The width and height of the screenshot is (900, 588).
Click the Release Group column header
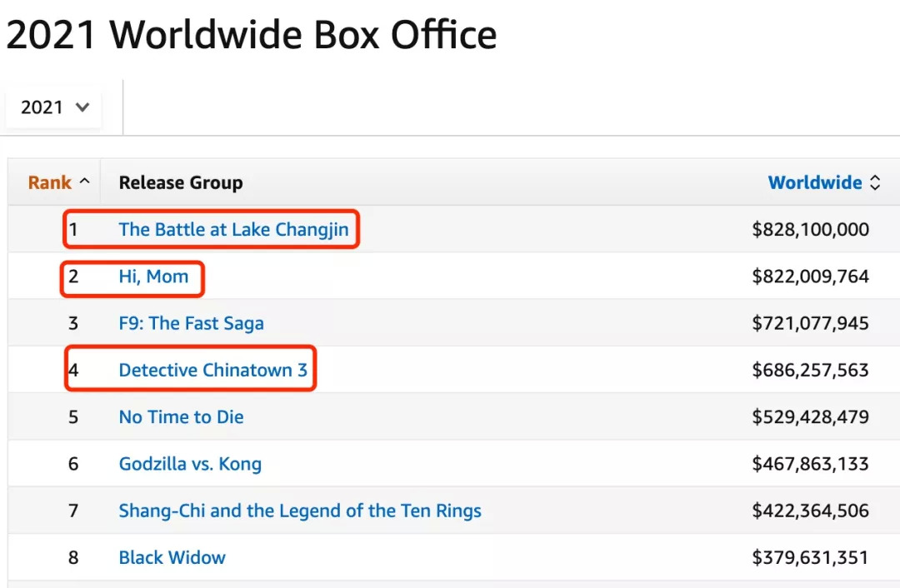pyautogui.click(x=181, y=183)
